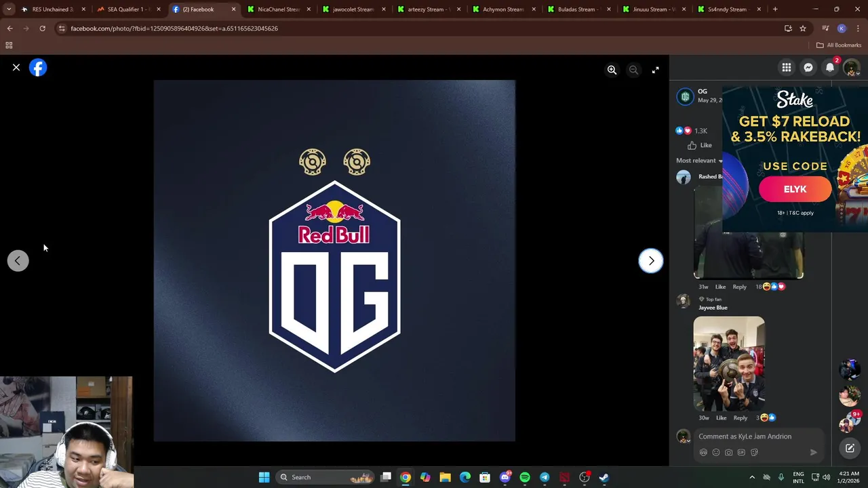Zoom in on the photo

point(612,70)
